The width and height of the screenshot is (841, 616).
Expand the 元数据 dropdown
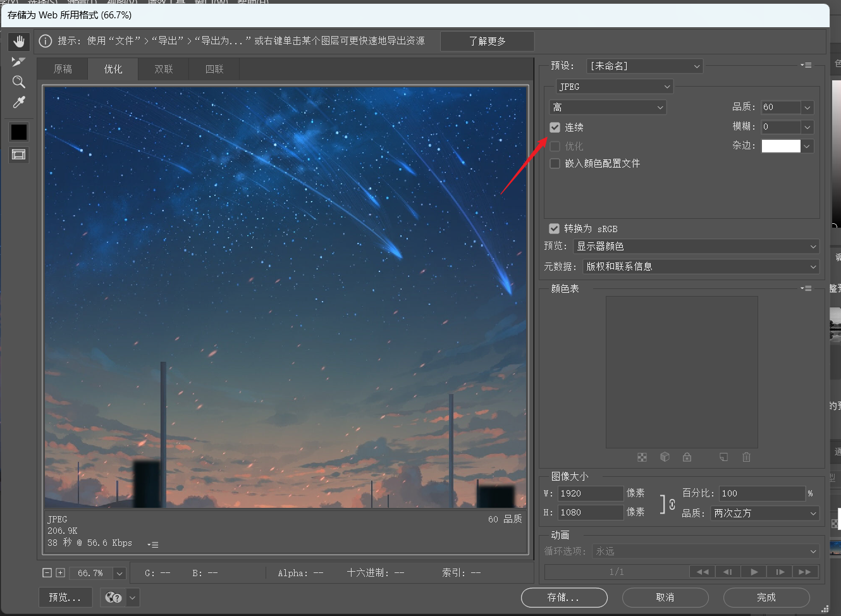point(701,267)
